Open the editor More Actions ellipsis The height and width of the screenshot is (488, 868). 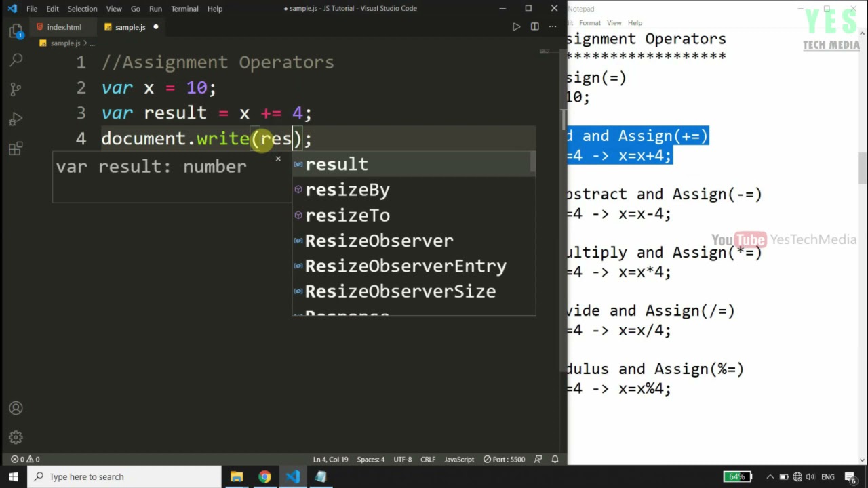pos(553,26)
